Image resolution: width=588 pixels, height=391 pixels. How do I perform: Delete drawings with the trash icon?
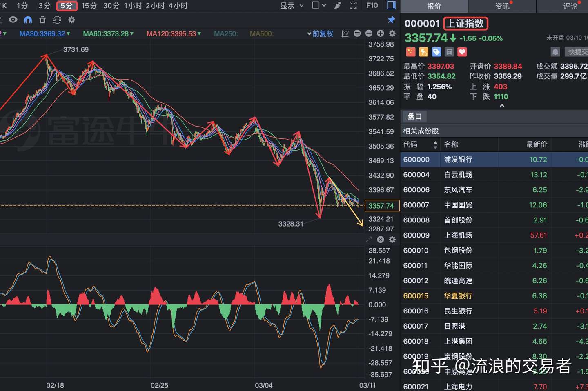pos(42,20)
